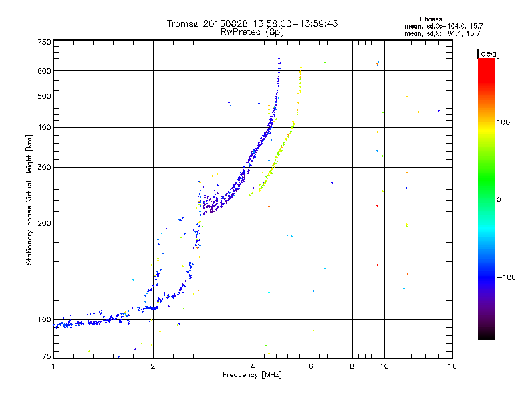Click the 'Stationary phase Virtual Height [km]' y-axis label
This screenshot has width=532, height=399.
[x=29, y=199]
